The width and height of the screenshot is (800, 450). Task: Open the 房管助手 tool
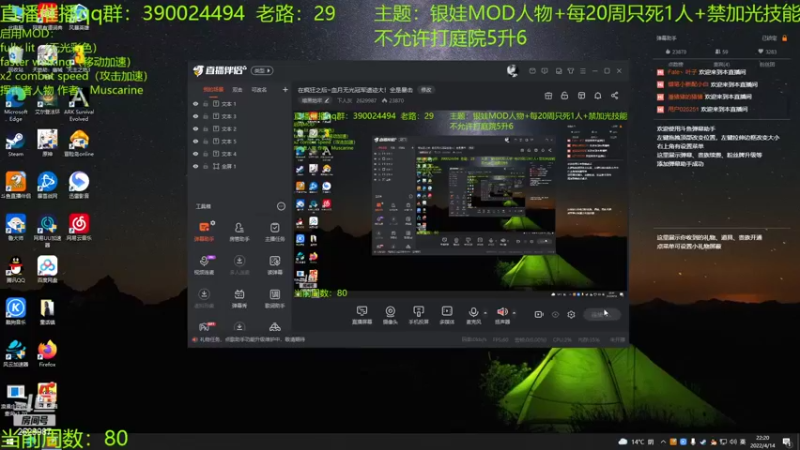(x=239, y=231)
